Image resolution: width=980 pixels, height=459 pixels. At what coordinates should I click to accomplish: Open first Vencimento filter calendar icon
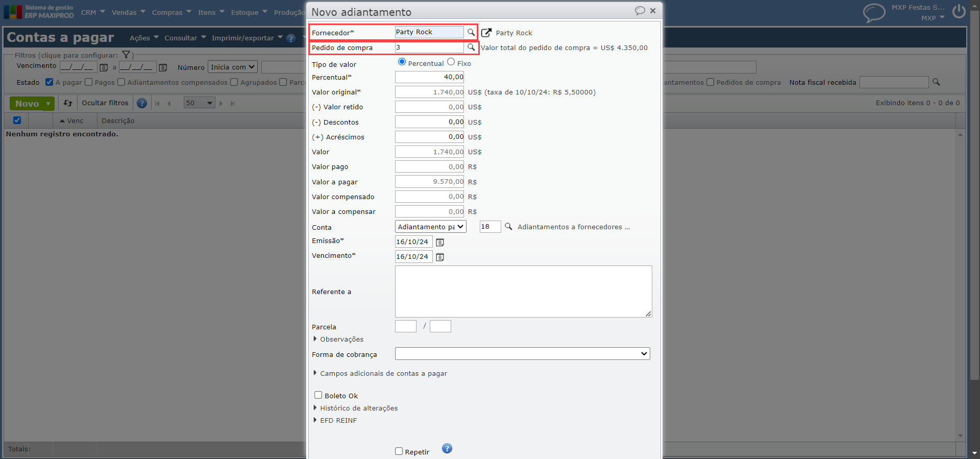click(x=104, y=67)
